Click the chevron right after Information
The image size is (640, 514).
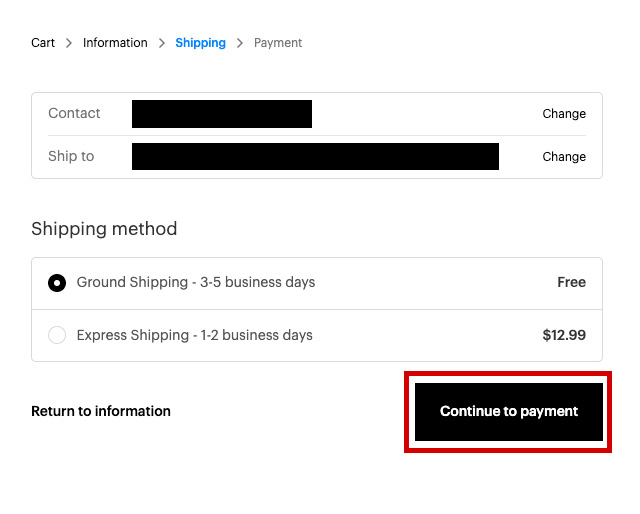click(x=162, y=43)
